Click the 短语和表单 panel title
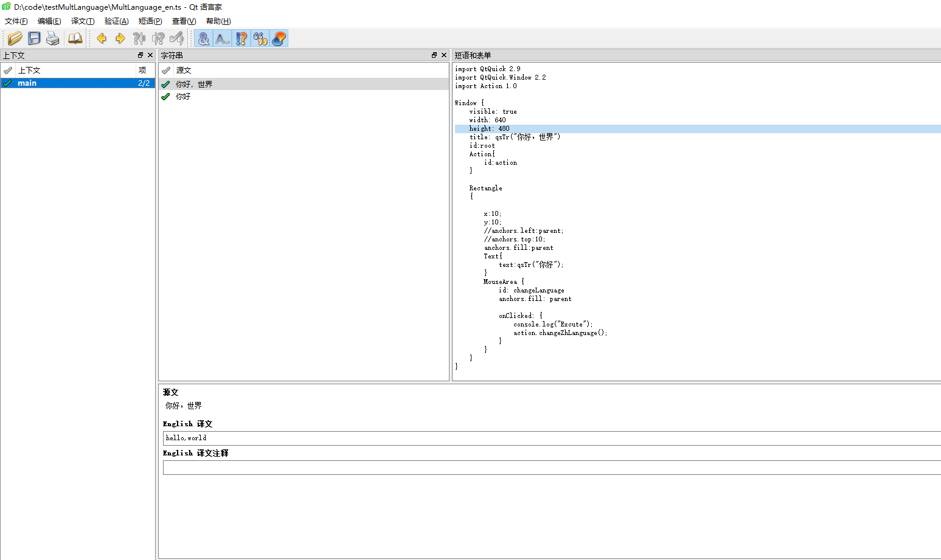The height and width of the screenshot is (560, 941). click(473, 55)
